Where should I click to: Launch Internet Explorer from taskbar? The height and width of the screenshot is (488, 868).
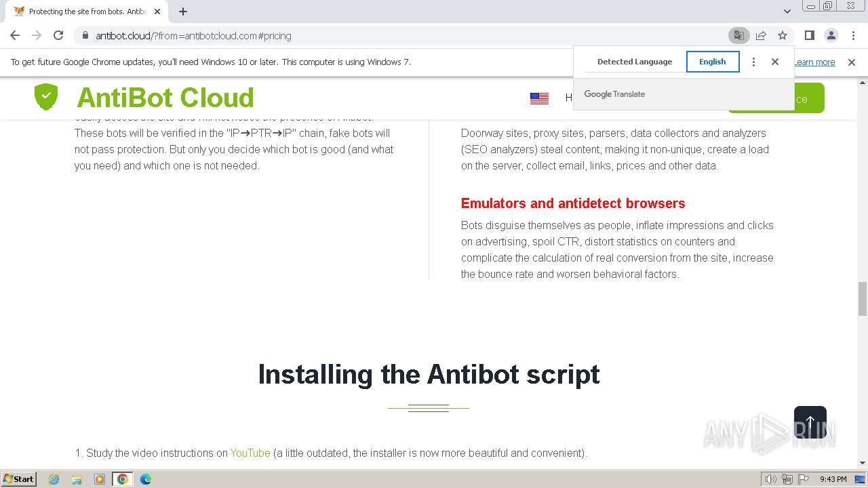point(54,479)
